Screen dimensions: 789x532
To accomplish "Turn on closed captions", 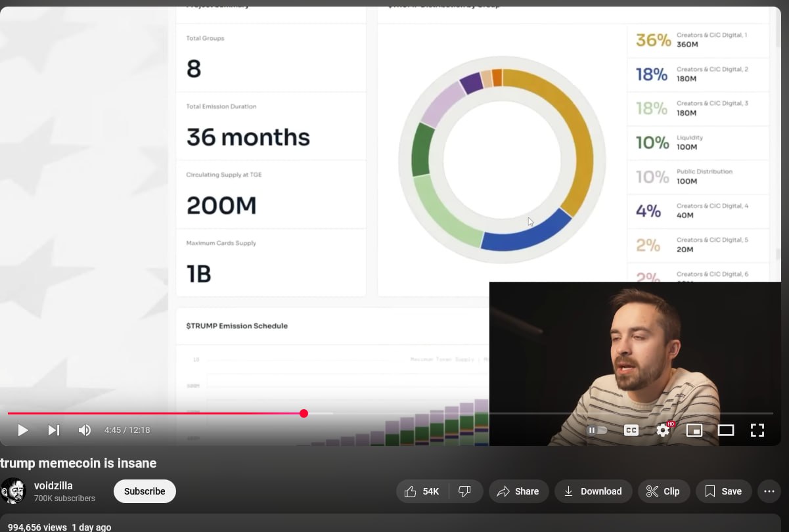I will (x=631, y=430).
